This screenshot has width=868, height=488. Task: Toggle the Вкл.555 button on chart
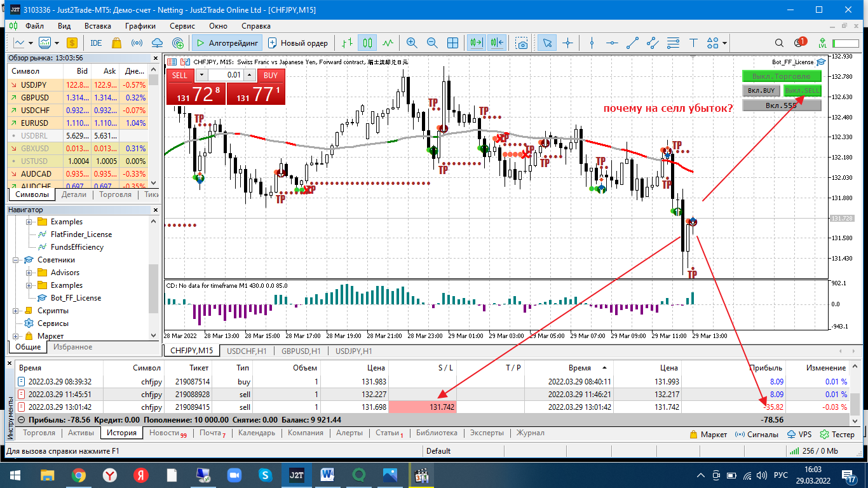click(x=782, y=105)
